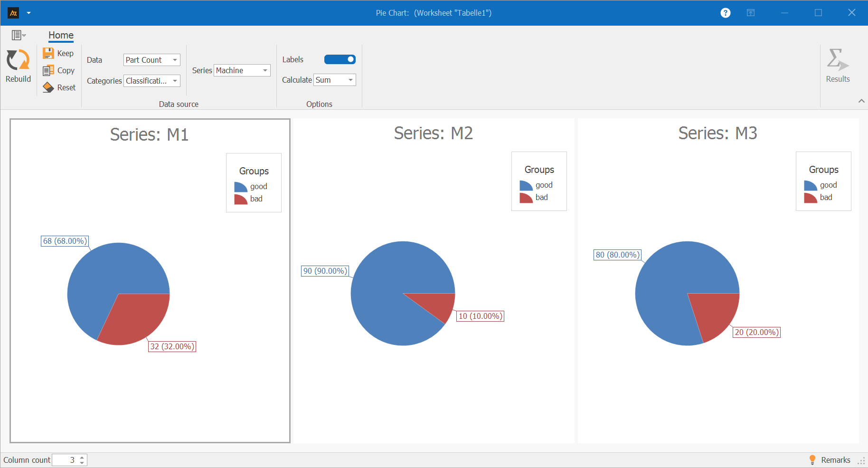Expand the Calculate dropdown showing Sum
The height and width of the screenshot is (468, 868).
334,80
